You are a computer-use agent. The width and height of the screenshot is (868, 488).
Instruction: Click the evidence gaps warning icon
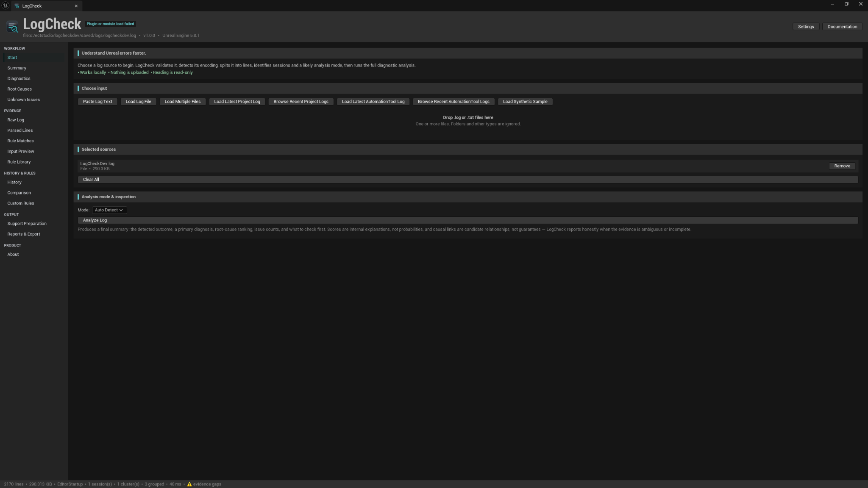pyautogui.click(x=189, y=484)
